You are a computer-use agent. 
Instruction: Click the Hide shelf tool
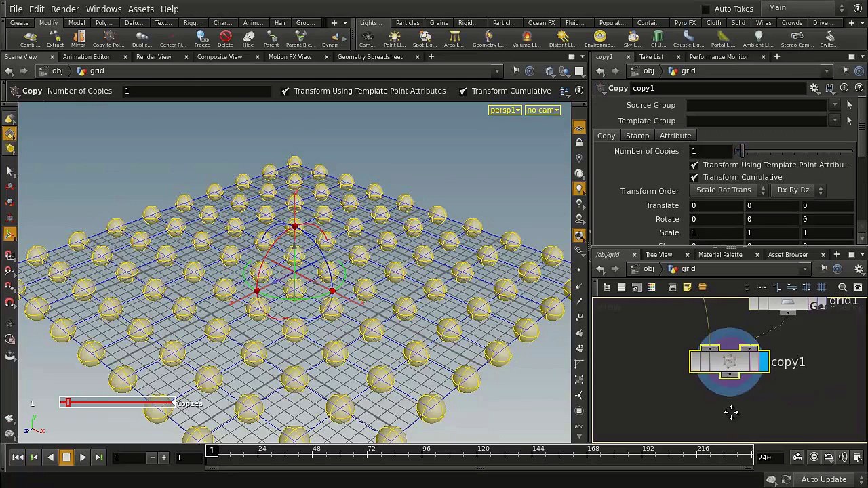pos(248,39)
